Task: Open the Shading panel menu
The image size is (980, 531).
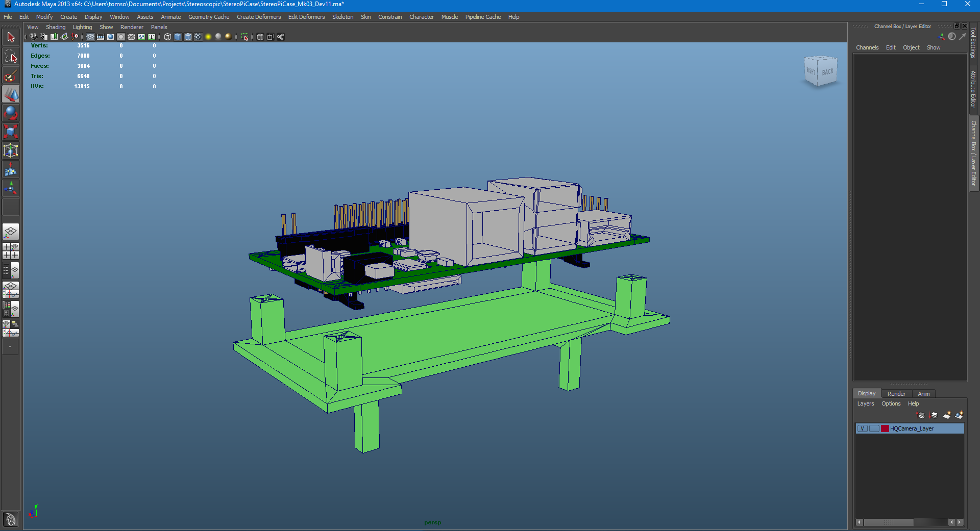Action: point(56,27)
